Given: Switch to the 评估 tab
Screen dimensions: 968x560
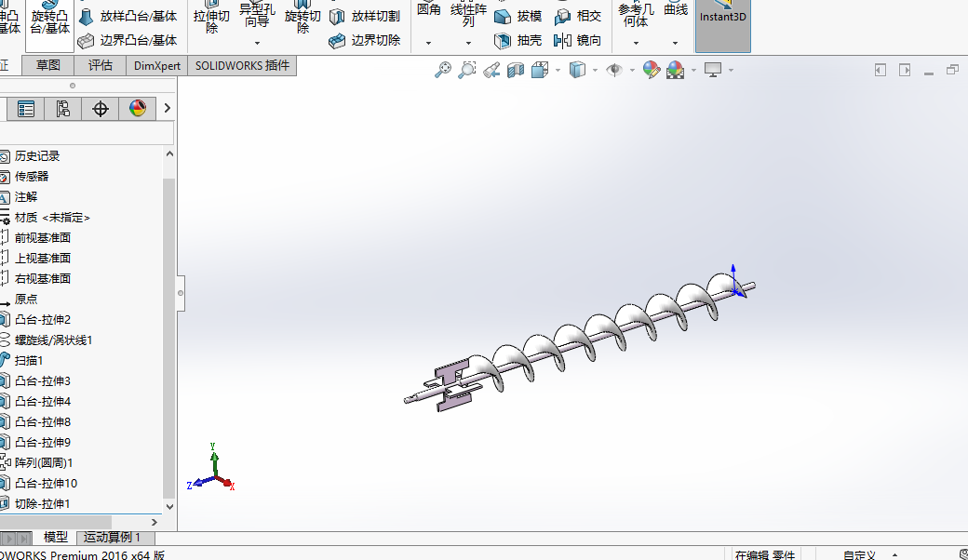Looking at the screenshot, I should [100, 65].
